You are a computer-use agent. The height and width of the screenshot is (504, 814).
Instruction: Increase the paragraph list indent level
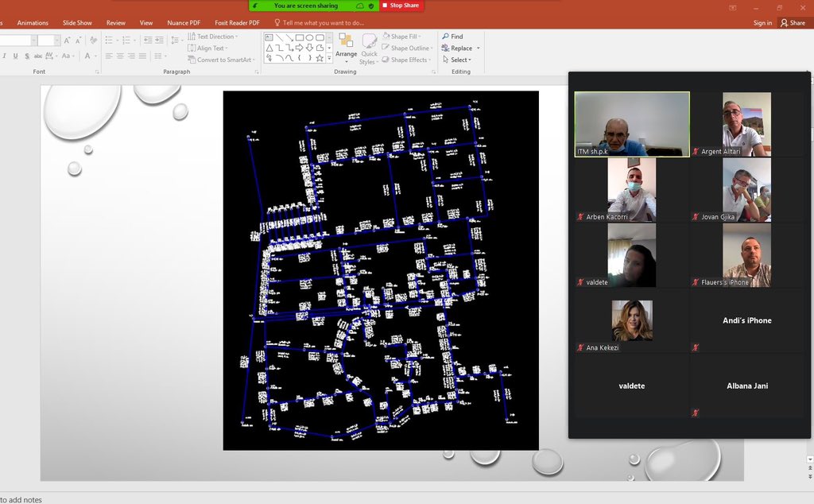[159, 40]
